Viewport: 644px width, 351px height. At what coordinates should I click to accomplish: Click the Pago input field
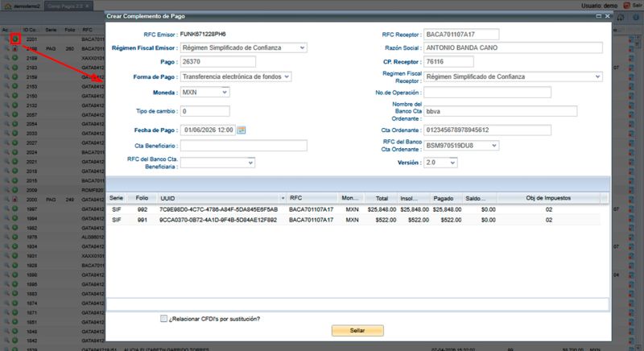click(217, 61)
